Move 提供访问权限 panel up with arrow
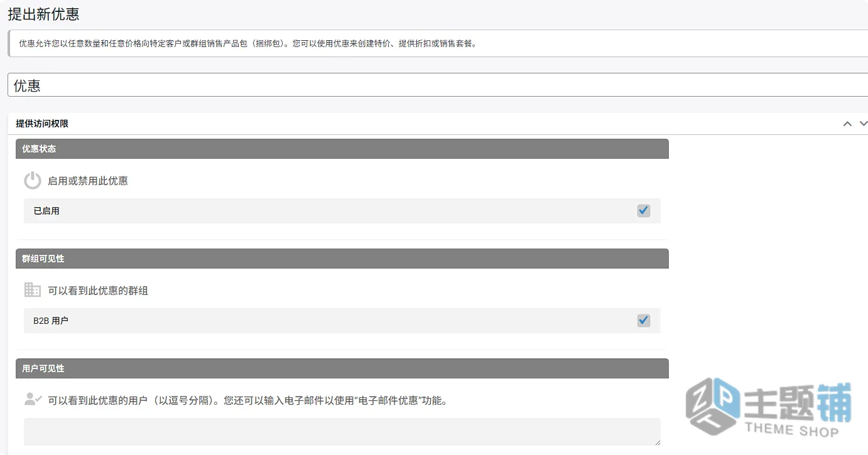868x455 pixels. pos(847,124)
